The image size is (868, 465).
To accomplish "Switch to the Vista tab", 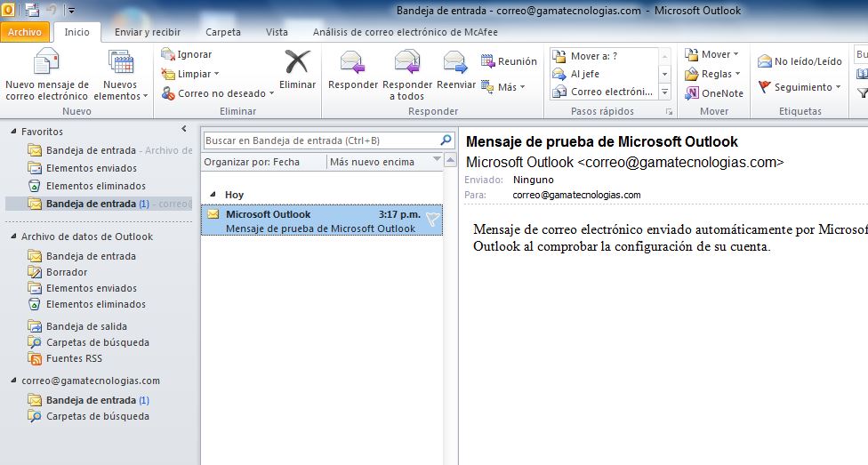I will pos(277,32).
